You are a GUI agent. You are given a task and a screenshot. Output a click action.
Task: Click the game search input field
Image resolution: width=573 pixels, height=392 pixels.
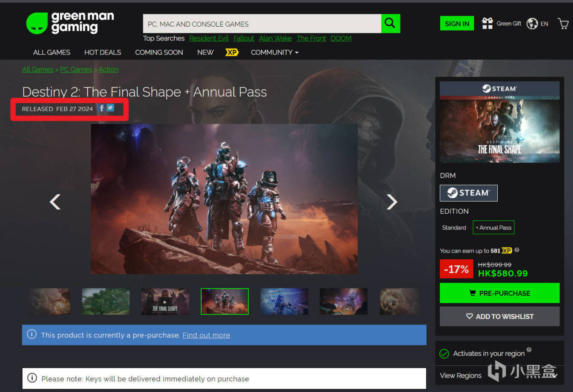coord(262,24)
